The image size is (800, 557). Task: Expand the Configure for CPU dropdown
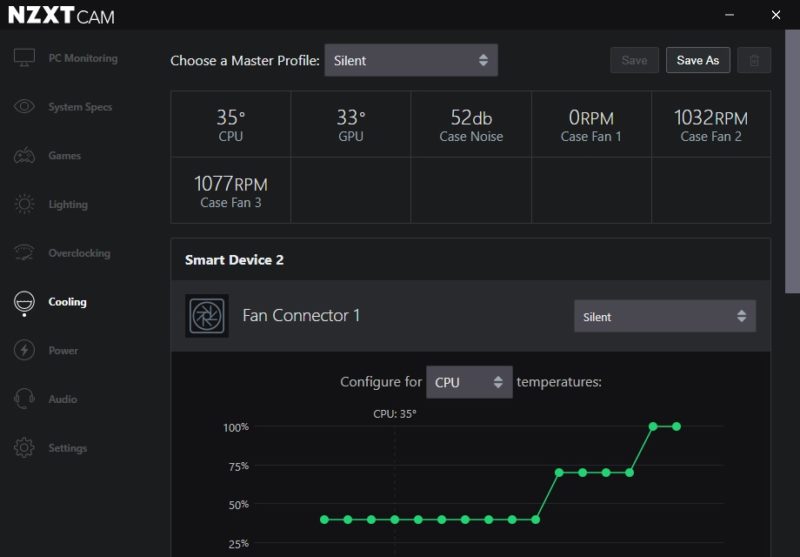[x=469, y=382]
